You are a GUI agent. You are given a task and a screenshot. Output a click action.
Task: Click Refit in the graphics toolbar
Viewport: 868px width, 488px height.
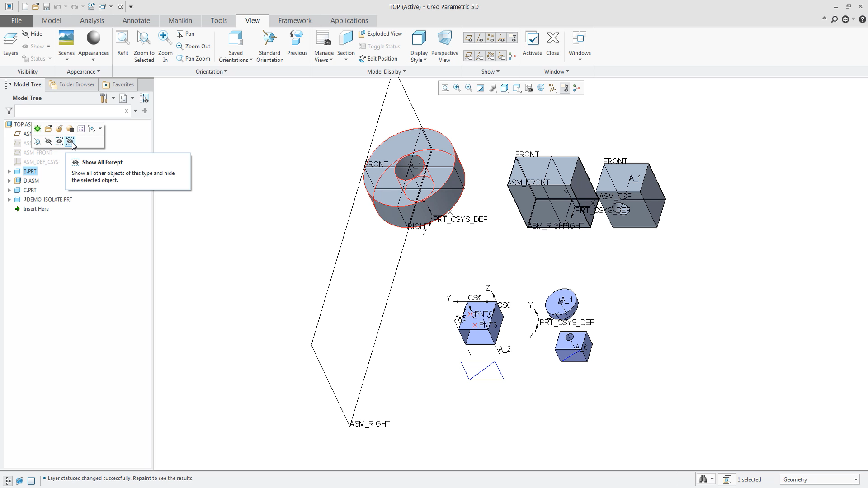point(445,88)
